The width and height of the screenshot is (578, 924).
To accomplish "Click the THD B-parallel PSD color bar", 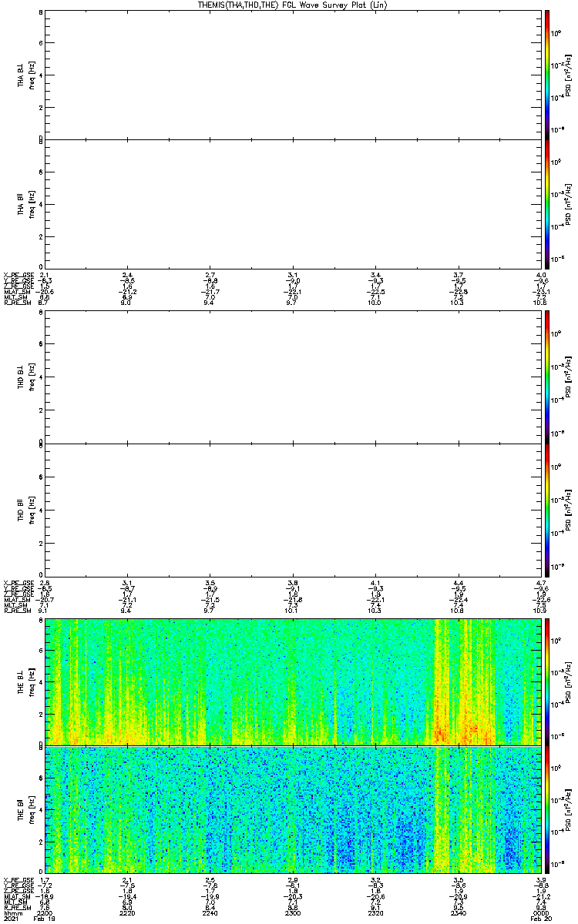I will [546, 509].
